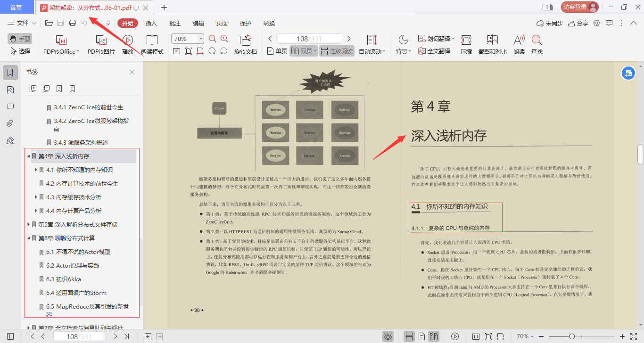
Task: Click the page number field in toolbar
Action: 309,39
